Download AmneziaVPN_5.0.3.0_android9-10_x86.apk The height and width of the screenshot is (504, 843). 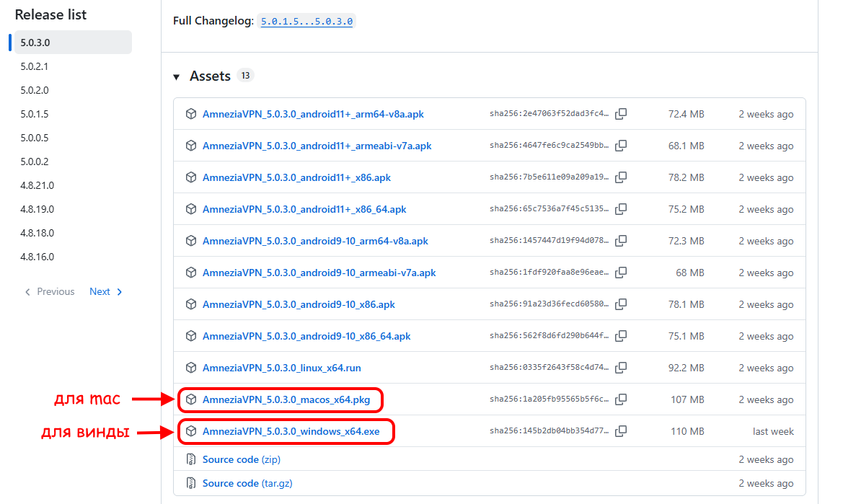299,304
